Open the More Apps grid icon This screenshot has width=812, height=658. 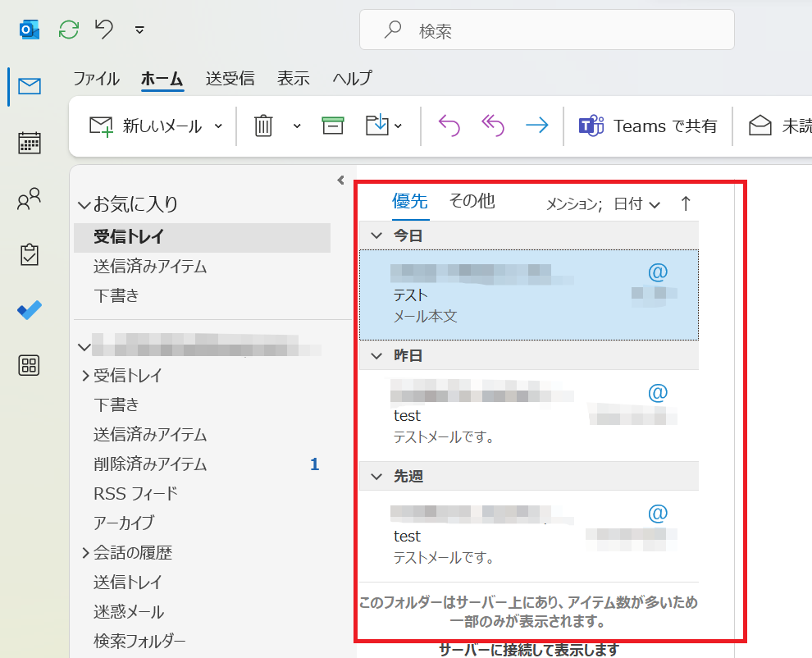(x=30, y=366)
